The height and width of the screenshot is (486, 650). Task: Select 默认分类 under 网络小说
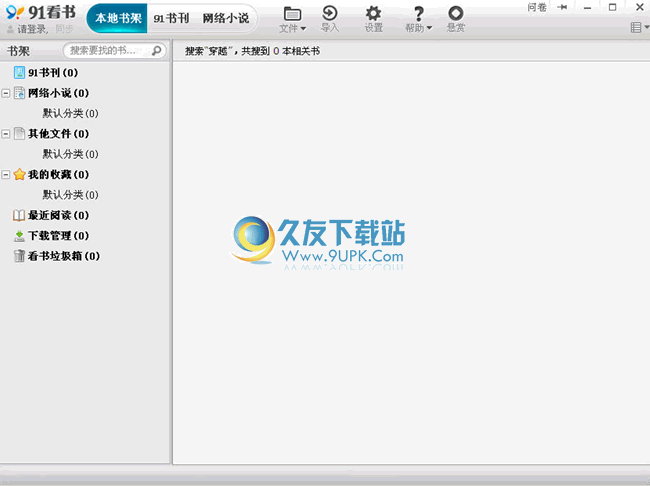[x=70, y=113]
